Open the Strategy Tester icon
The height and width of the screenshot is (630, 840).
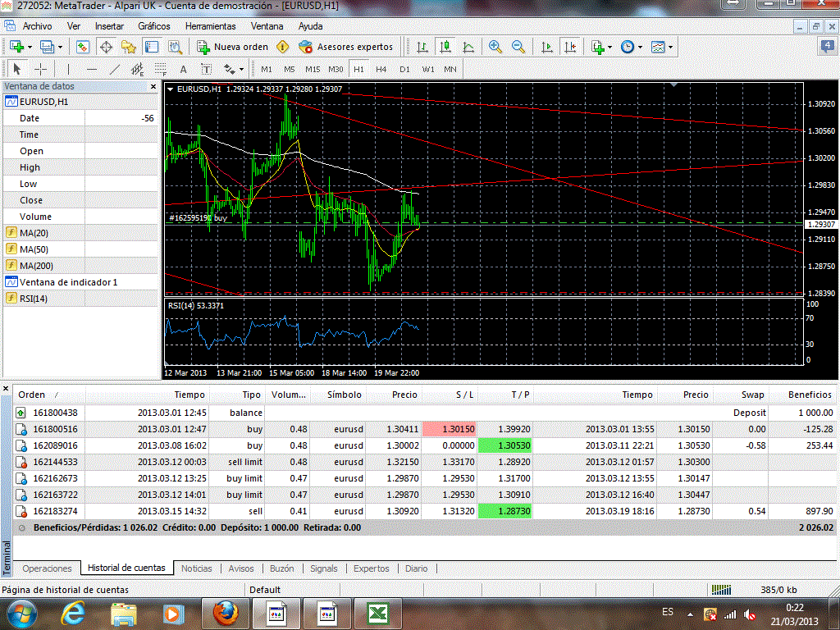[x=175, y=47]
